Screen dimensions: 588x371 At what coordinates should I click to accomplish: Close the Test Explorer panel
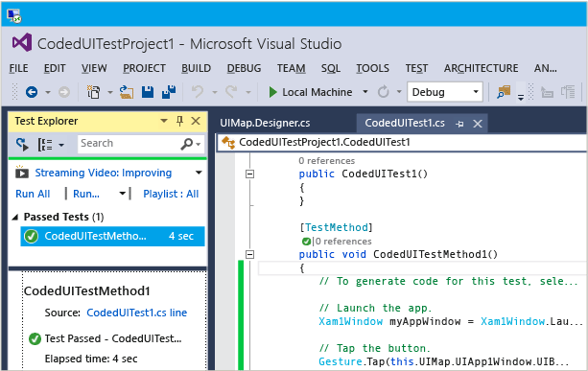coord(196,121)
